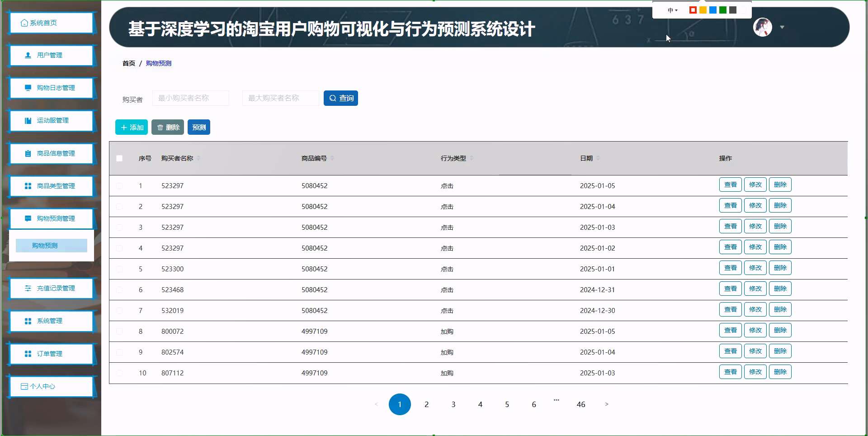
Task: Select the checkbox for row 8
Action: tap(119, 332)
